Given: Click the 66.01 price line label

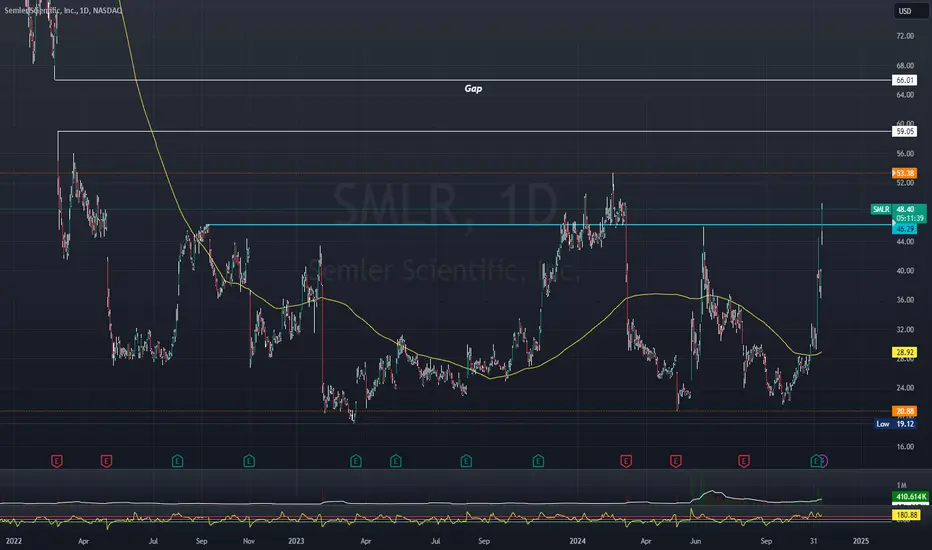Looking at the screenshot, I should click(x=904, y=80).
